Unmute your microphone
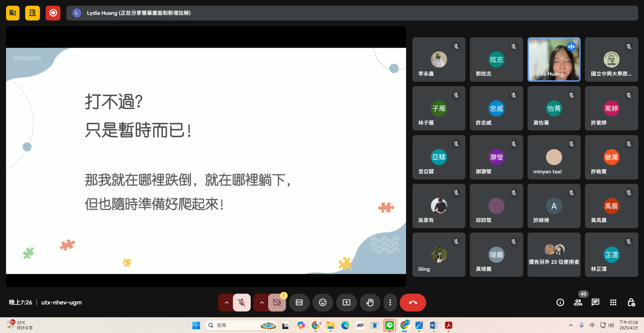This screenshot has width=644, height=333. click(241, 302)
